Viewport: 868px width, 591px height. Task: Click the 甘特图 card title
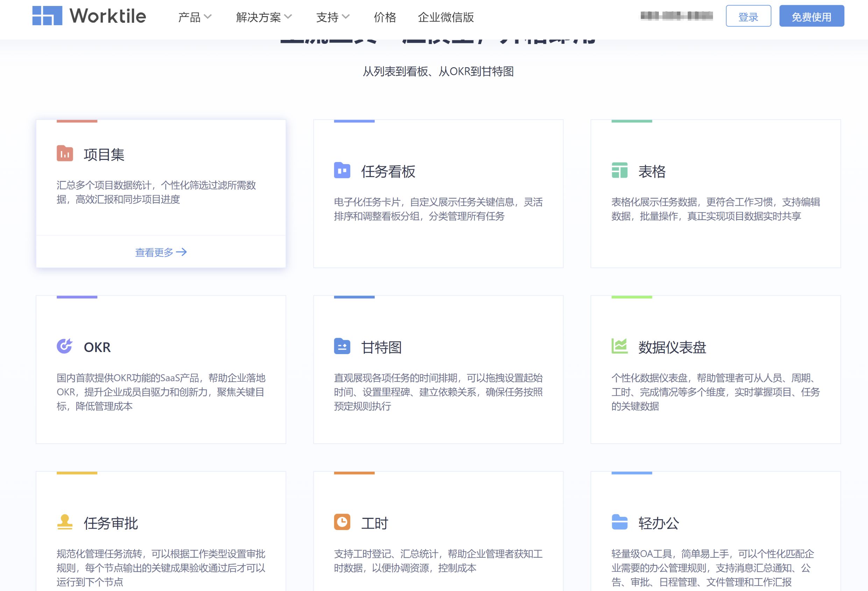click(x=381, y=347)
